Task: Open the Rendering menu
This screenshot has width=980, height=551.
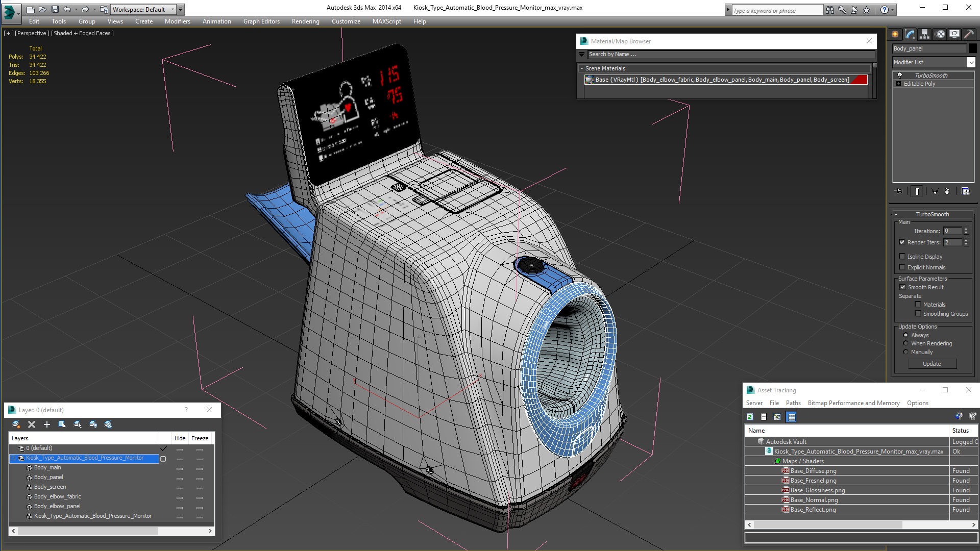Action: 305,21
